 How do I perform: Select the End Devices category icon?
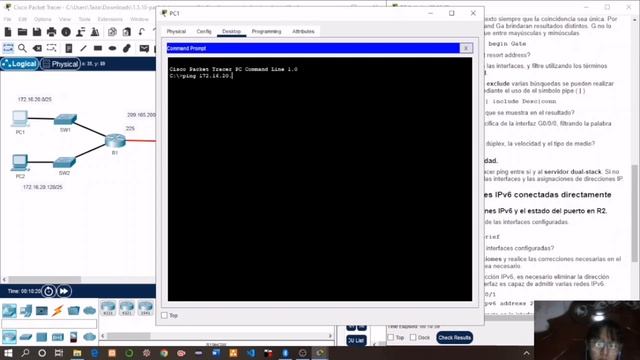tap(26, 311)
